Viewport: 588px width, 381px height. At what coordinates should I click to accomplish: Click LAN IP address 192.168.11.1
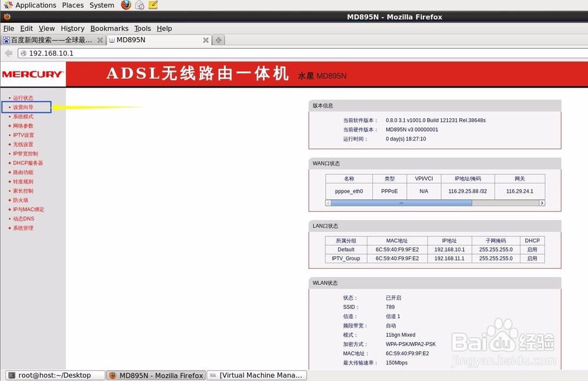point(449,259)
